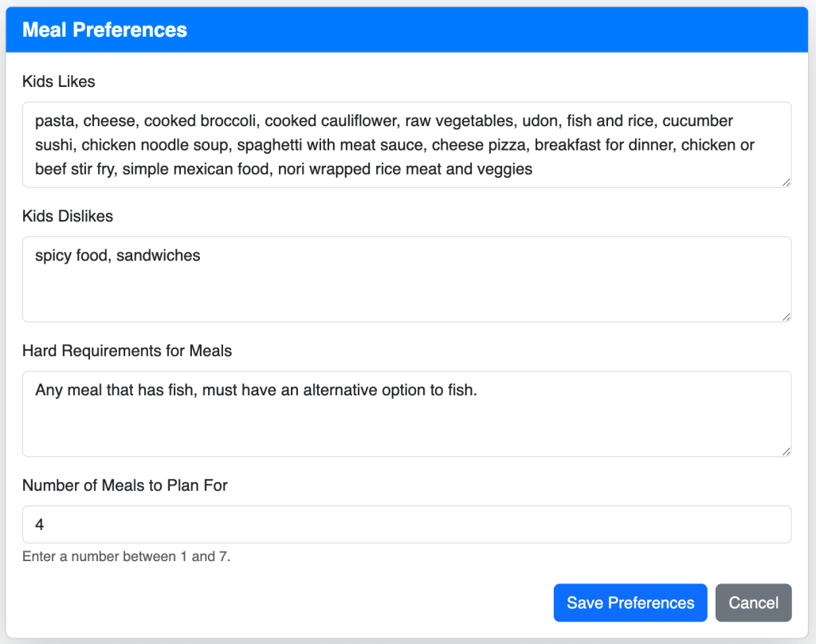Place cursor on the word "udon"
Screen dimensions: 816x644
pyautogui.click(x=539, y=121)
